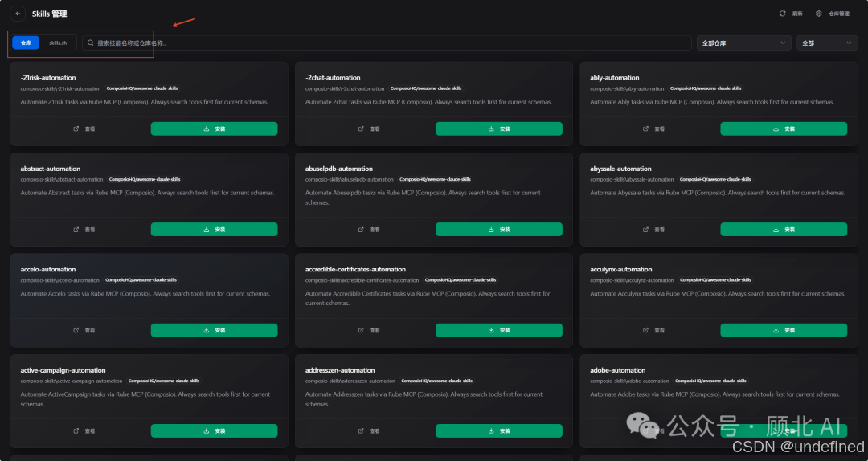Refresh the skills list via 刷新
Screen dimensions: 868x461
click(x=791, y=14)
